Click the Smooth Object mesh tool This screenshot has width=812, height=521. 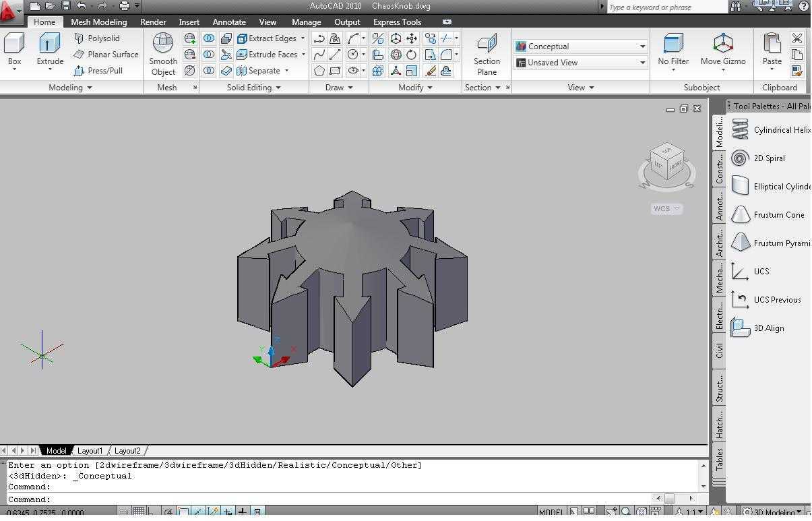(x=163, y=54)
